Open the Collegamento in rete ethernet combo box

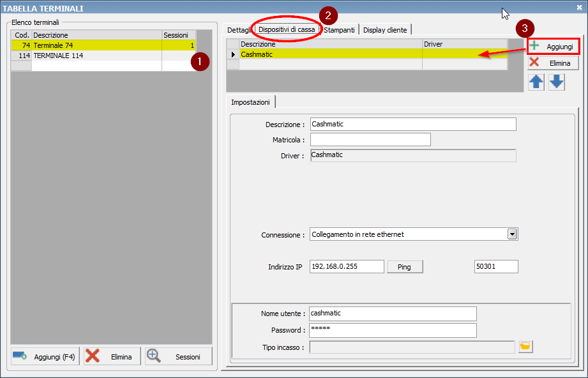(409, 234)
